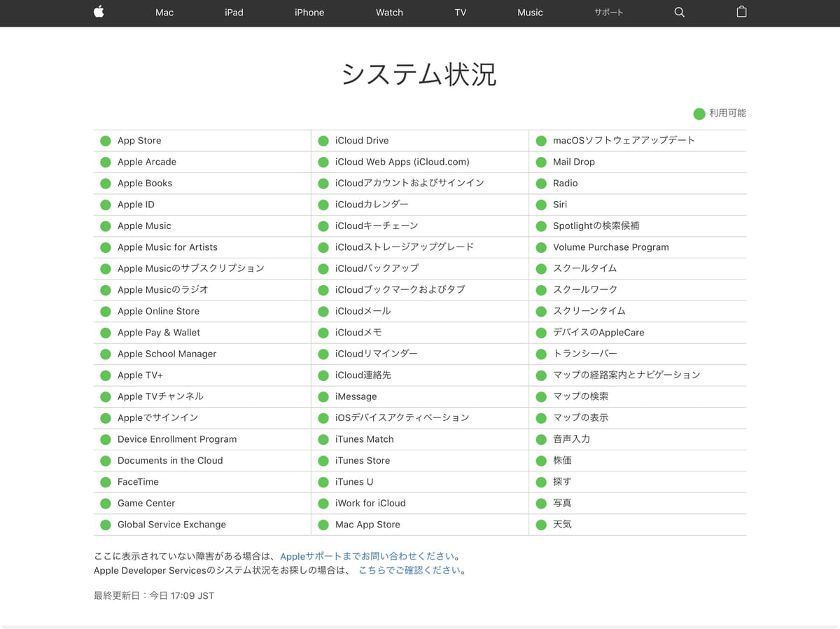Click the デバイスのAppleCare entry
The width and height of the screenshot is (840, 629).
(x=598, y=333)
